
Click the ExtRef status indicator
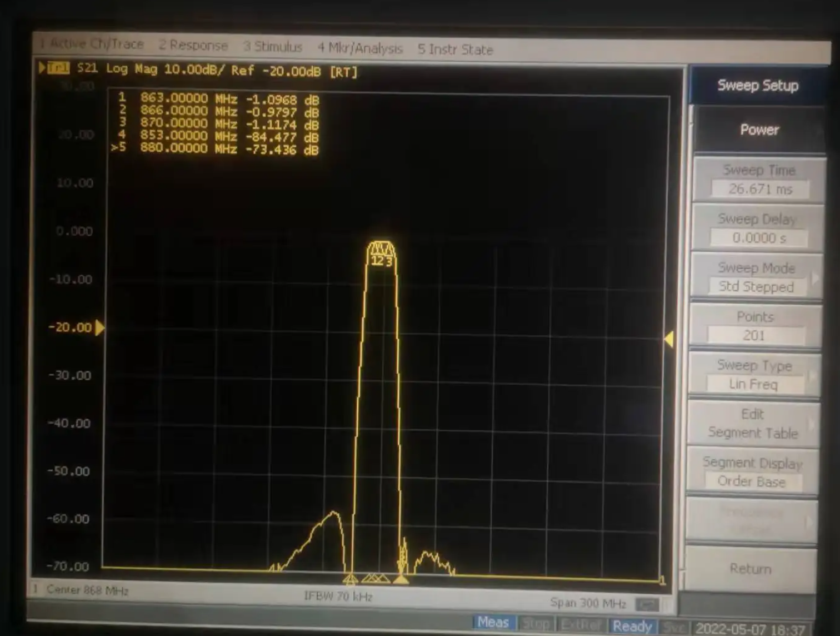pos(581,625)
